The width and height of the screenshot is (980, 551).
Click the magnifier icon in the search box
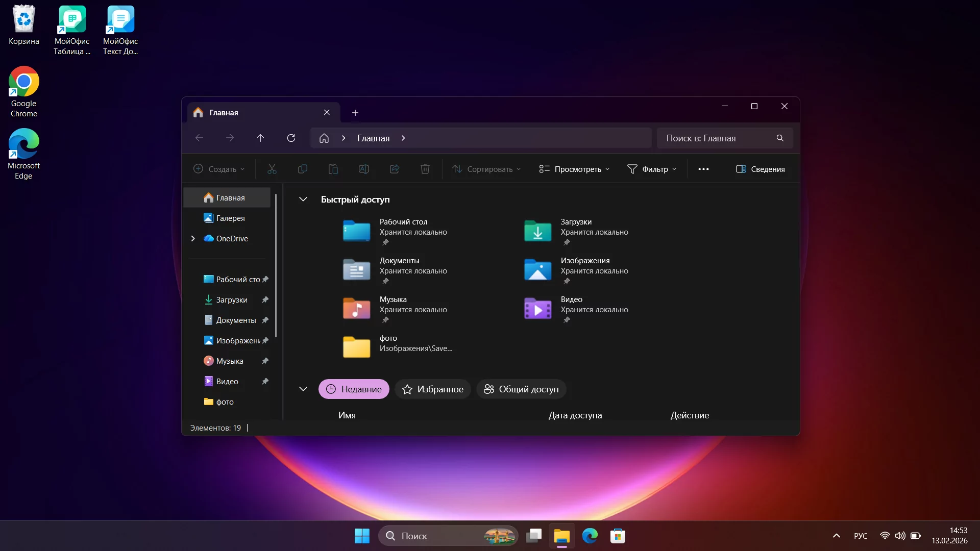[780, 138]
